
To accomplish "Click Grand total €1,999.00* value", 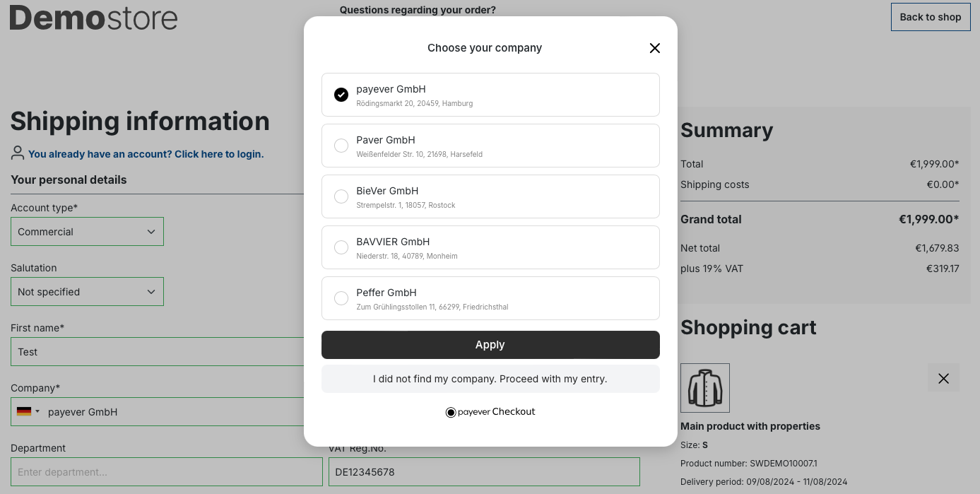I will pos(928,219).
